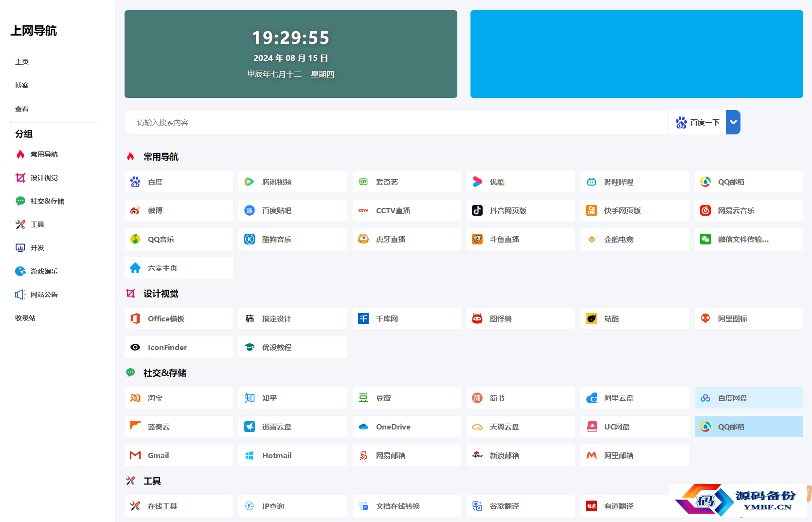Viewport: 812px width, 522px height.
Task: Click the 虎牙直播 icon
Action: [x=363, y=239]
